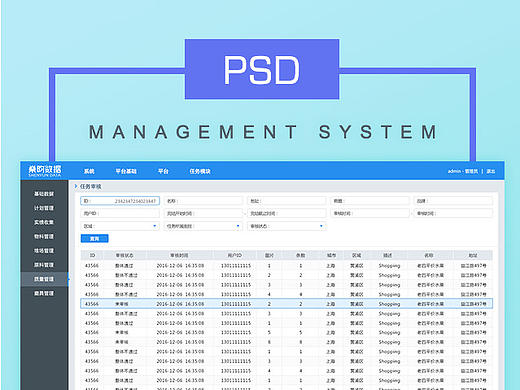Click the 描述 column header
The height and width of the screenshot is (390, 520).
tap(388, 255)
